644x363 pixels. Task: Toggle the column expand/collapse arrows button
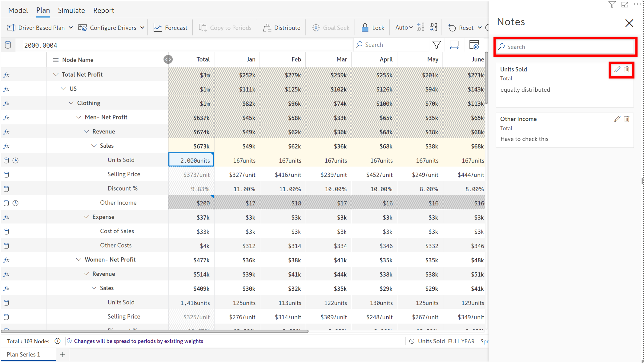[168, 59]
